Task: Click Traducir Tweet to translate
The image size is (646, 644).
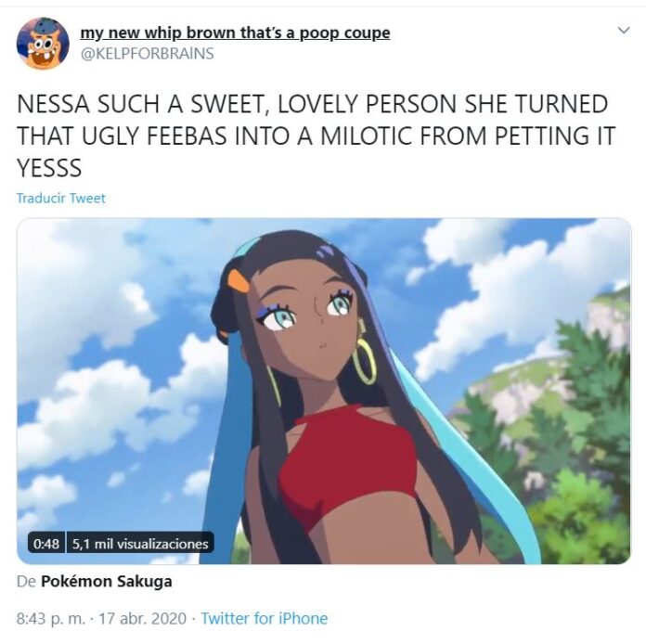Action: pyautogui.click(x=61, y=199)
